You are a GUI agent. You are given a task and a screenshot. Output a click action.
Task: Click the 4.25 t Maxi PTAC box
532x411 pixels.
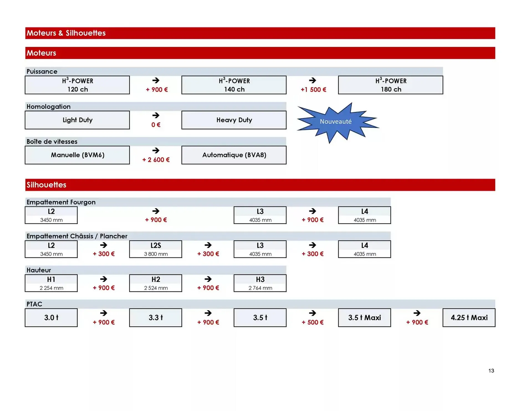pyautogui.click(x=469, y=318)
